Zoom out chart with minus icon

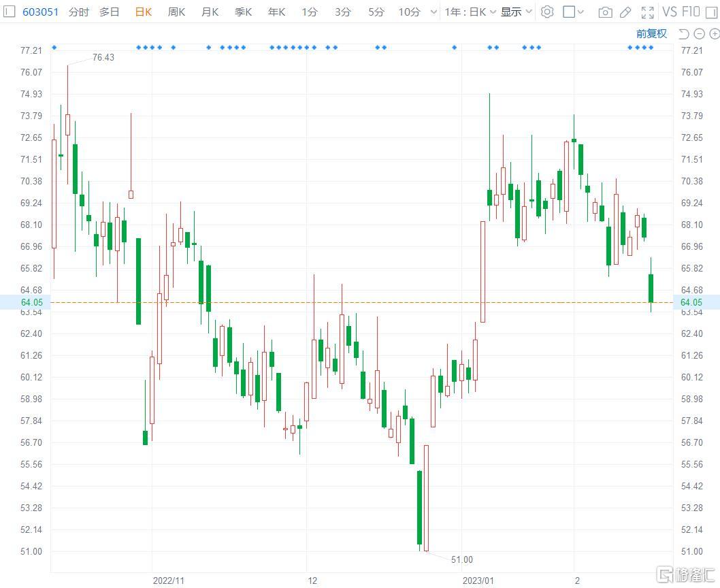coord(698,33)
